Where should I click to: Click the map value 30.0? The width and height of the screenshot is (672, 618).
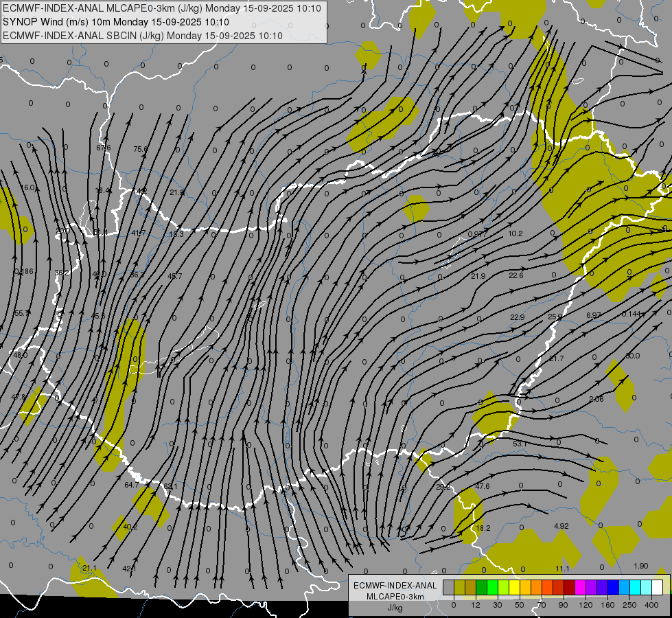point(633,356)
